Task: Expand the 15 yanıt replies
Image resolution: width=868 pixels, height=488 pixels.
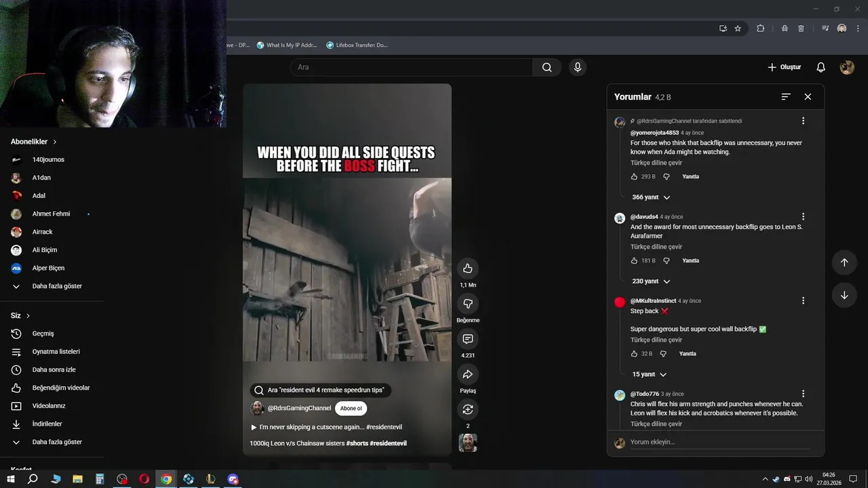Action: 649,374
